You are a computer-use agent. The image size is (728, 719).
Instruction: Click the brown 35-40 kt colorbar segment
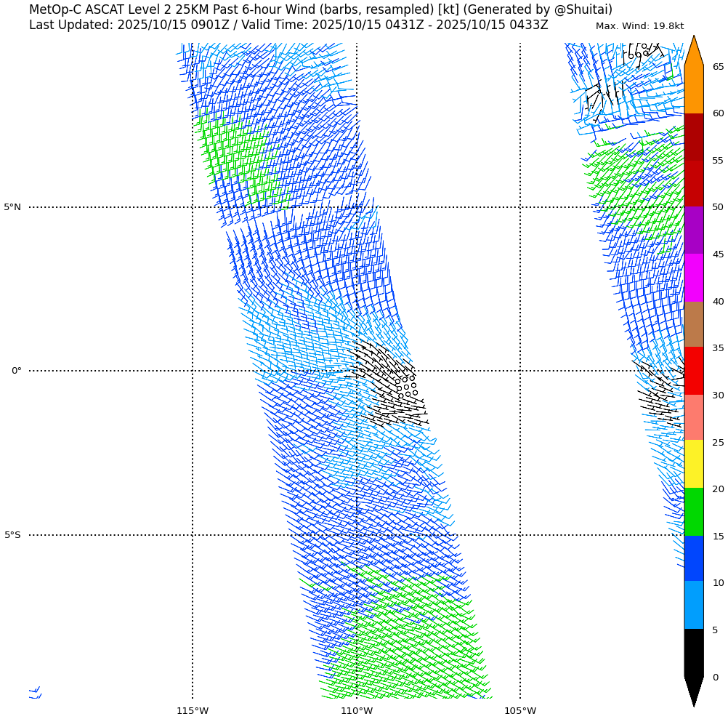pyautogui.click(x=693, y=324)
